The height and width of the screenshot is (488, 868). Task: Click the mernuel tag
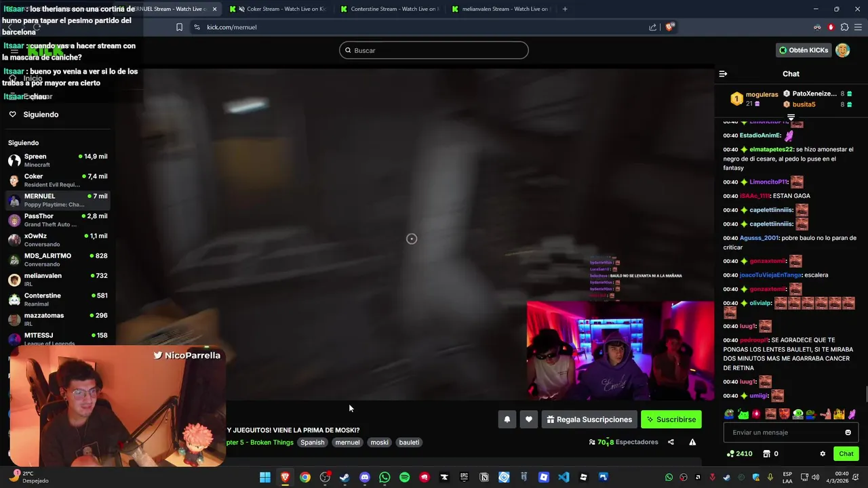pos(347,442)
